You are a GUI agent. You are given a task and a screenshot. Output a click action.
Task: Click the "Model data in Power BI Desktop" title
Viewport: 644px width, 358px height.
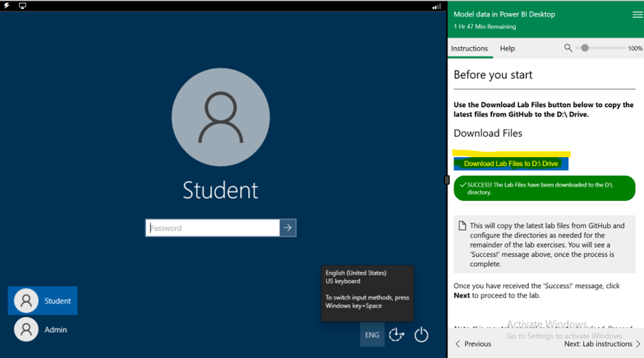tap(504, 14)
